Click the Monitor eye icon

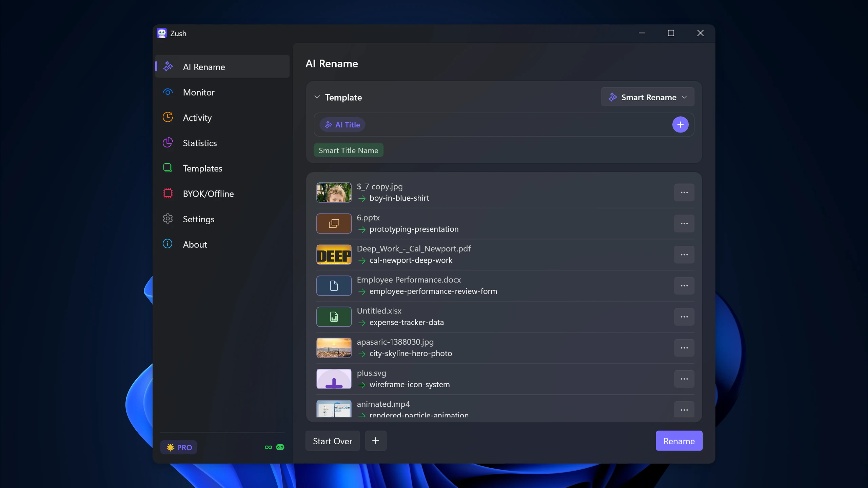(x=168, y=92)
